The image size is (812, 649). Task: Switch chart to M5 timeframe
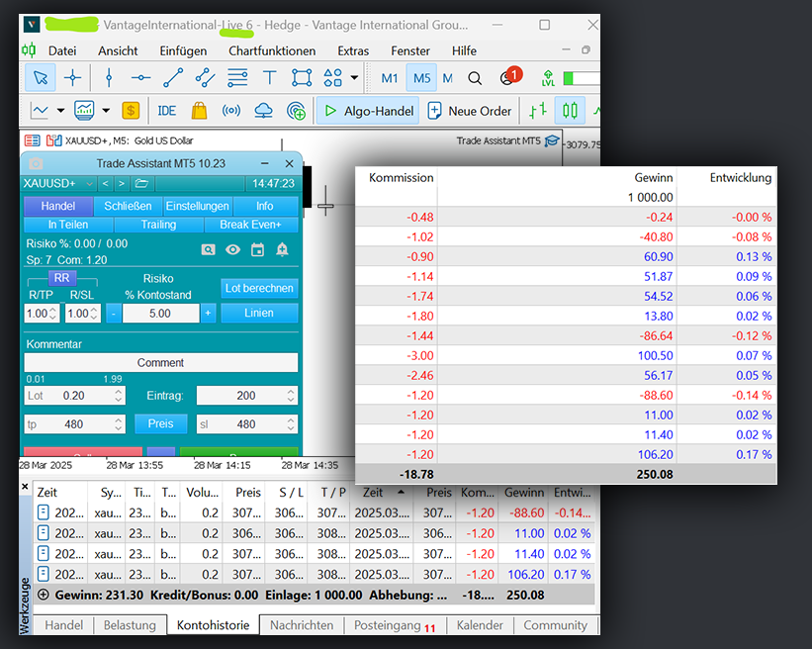421,78
